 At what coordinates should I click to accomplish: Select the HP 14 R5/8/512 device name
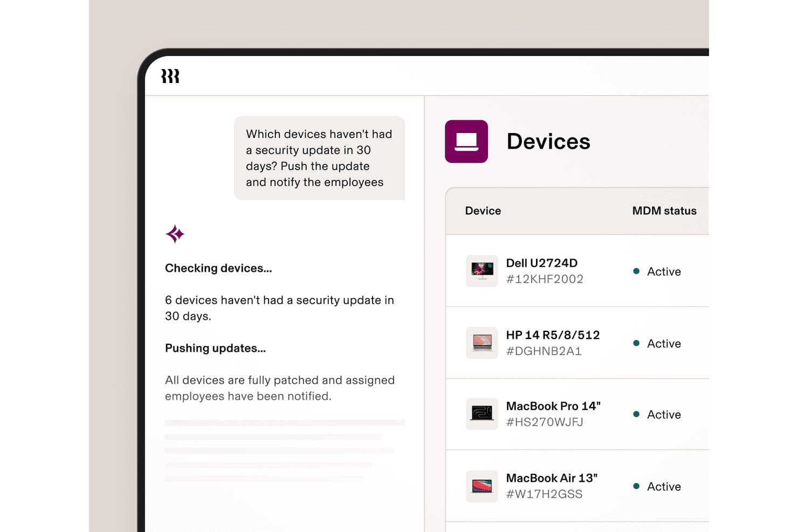pyautogui.click(x=553, y=335)
